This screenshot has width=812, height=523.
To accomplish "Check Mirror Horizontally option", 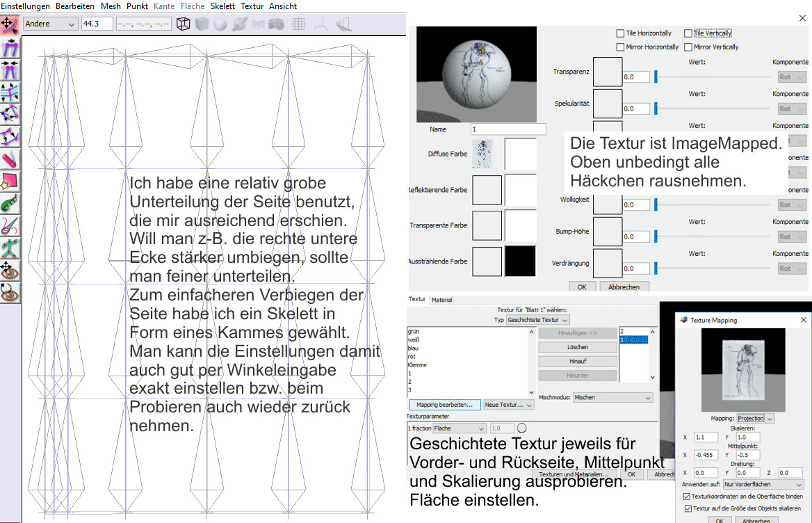I will 620,47.
